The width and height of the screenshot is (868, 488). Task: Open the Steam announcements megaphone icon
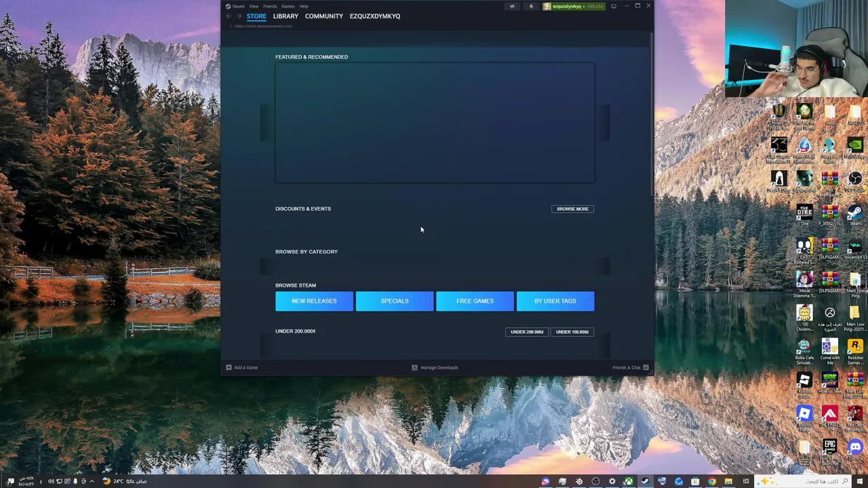512,6
